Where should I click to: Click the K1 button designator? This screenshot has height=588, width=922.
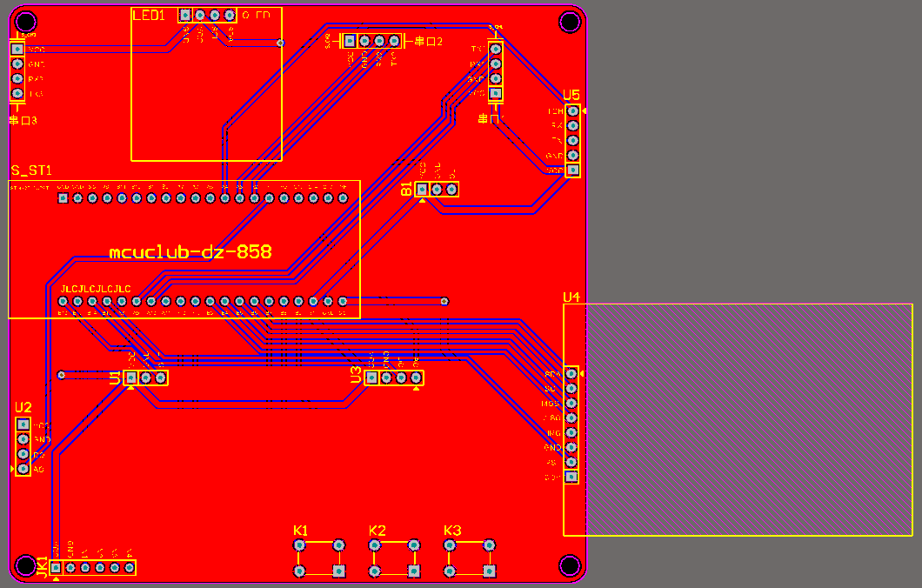click(300, 531)
